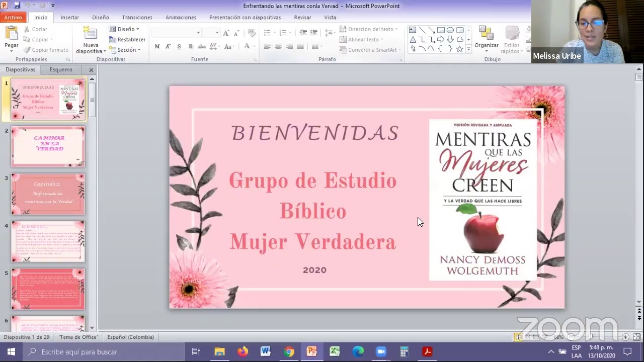
Task: Click Español (Colombia) language in status bar
Action: 130,337
